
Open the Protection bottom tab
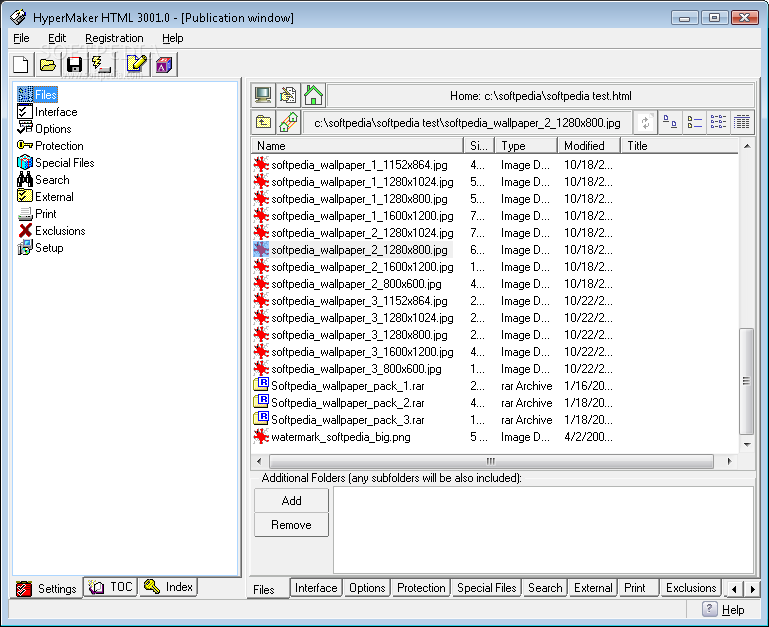coord(421,588)
